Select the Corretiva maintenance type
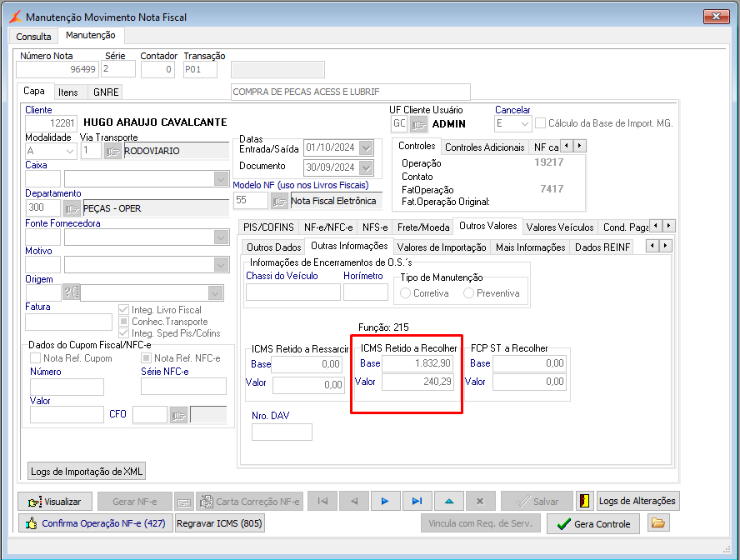This screenshot has width=740, height=560. point(406,293)
